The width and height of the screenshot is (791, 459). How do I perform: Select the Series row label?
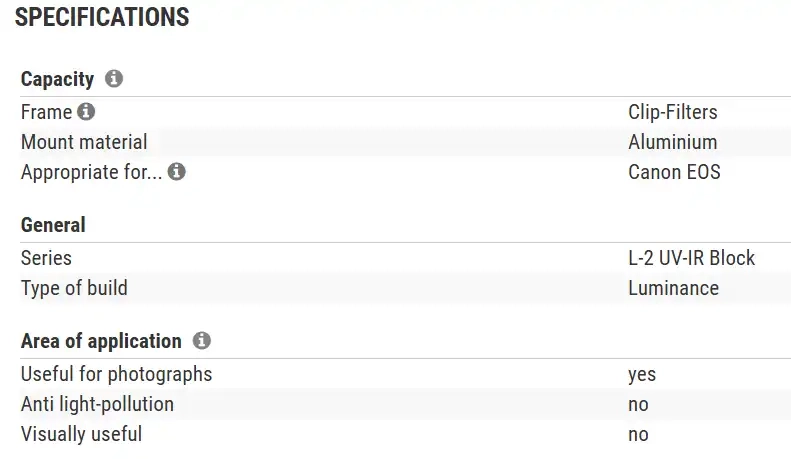click(x=46, y=258)
